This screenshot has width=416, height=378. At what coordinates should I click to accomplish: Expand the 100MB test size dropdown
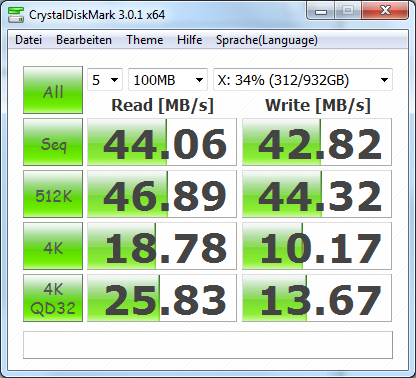168,80
